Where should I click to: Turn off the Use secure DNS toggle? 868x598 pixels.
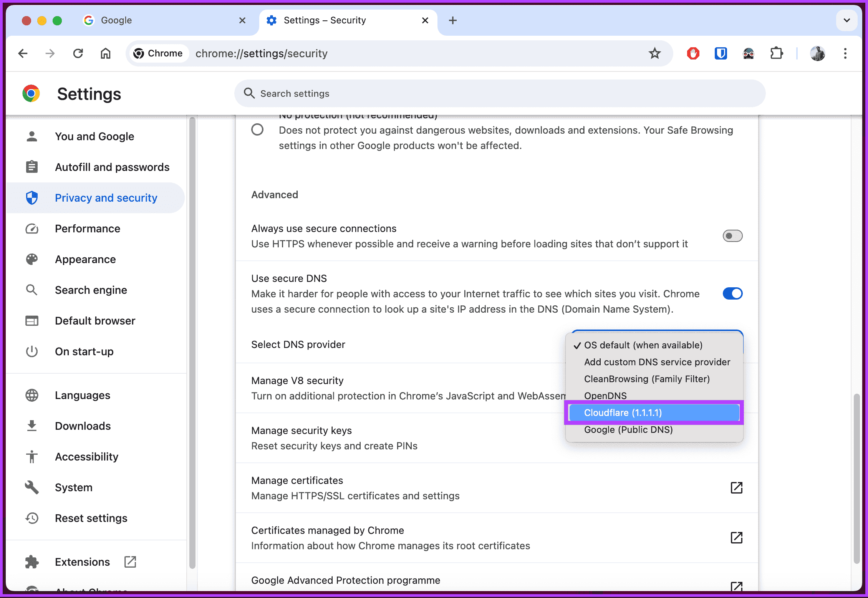point(732,293)
